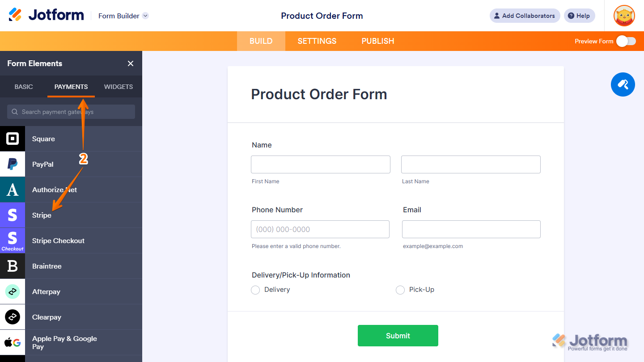
Task: Choose the Pick-Up option
Action: tap(400, 290)
